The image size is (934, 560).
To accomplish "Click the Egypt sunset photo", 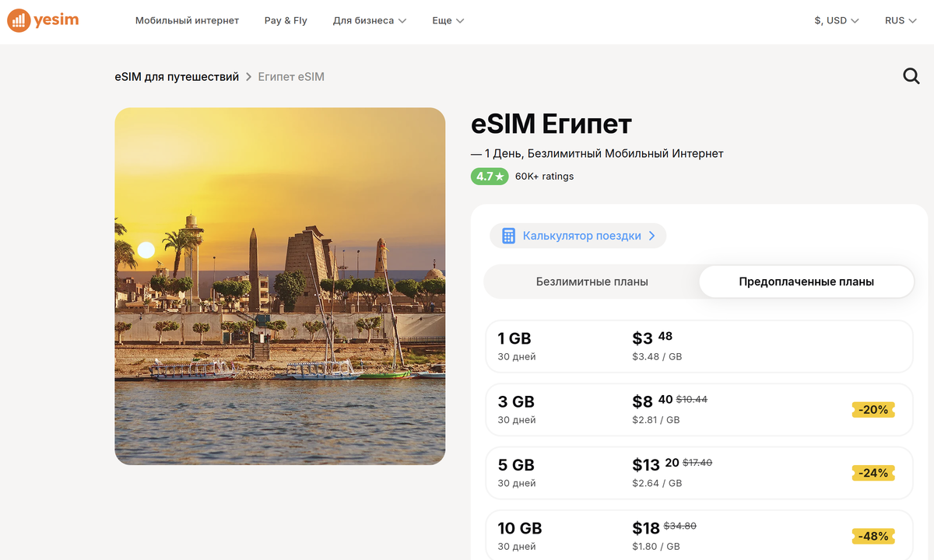I will coord(280,286).
